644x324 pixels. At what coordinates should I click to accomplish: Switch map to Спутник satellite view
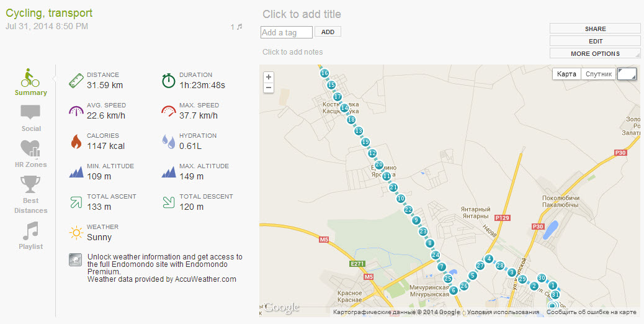pos(599,74)
